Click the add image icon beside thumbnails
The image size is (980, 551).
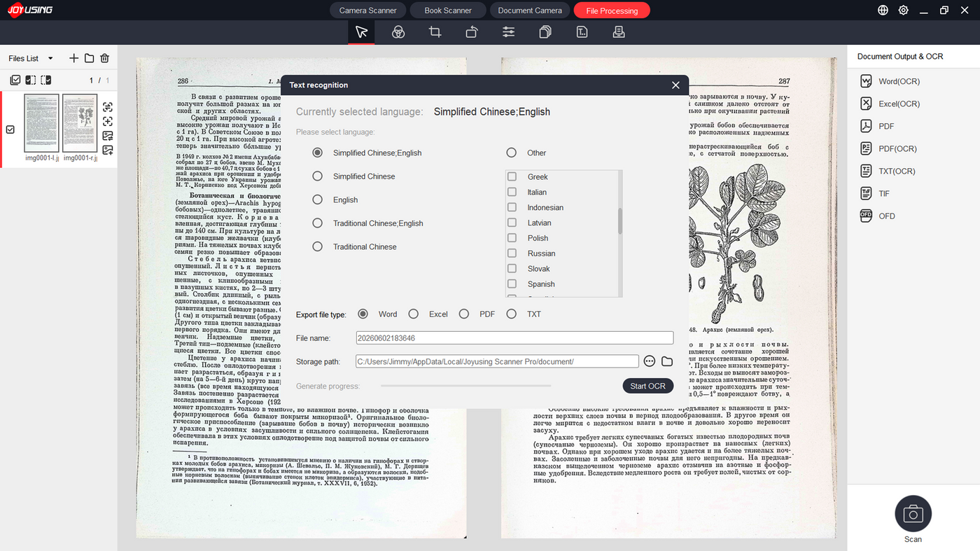point(108,150)
